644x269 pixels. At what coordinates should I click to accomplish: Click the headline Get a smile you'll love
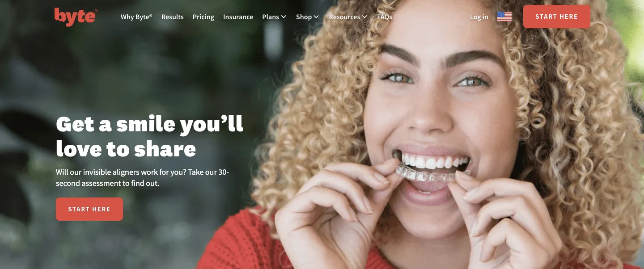point(149,136)
